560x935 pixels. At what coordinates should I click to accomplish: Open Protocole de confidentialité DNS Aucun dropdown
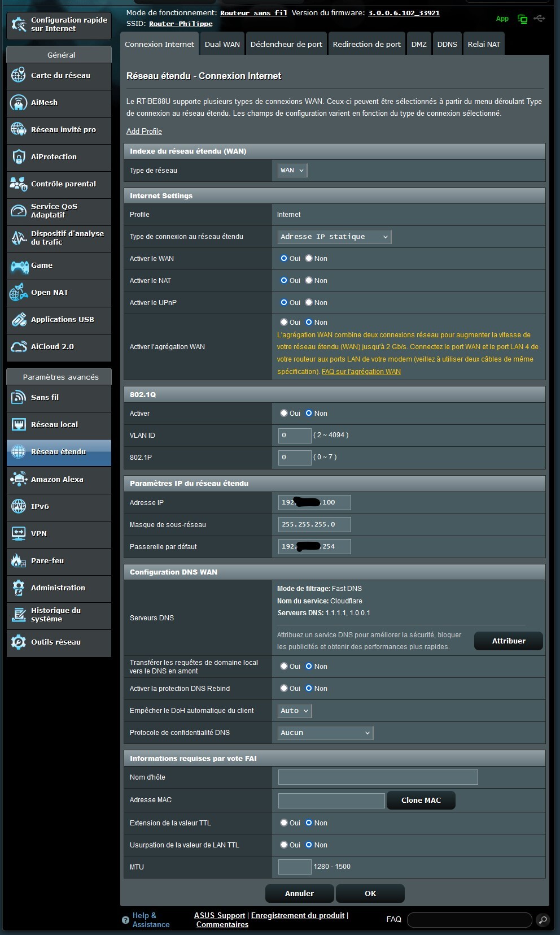[325, 733]
